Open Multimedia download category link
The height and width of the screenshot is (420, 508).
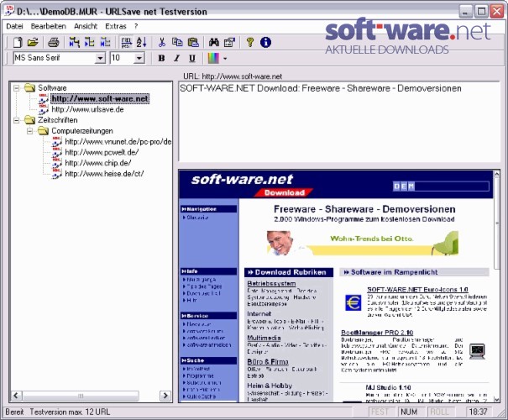[x=264, y=338]
